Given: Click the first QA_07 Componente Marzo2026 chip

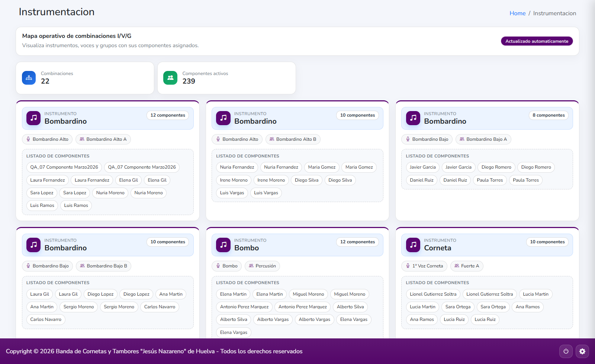Looking at the screenshot, I should (x=64, y=167).
